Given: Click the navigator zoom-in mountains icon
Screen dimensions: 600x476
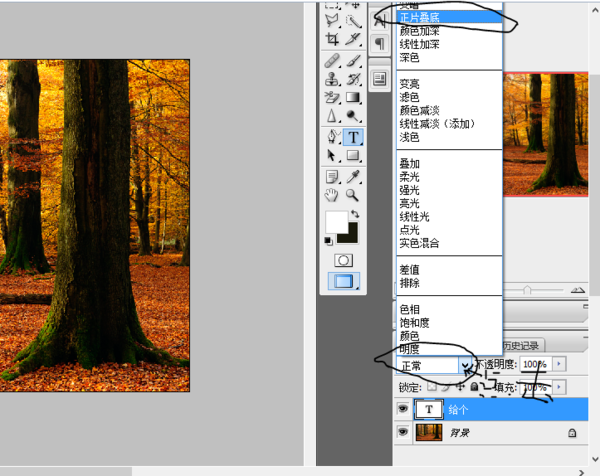Looking at the screenshot, I should tap(578, 290).
